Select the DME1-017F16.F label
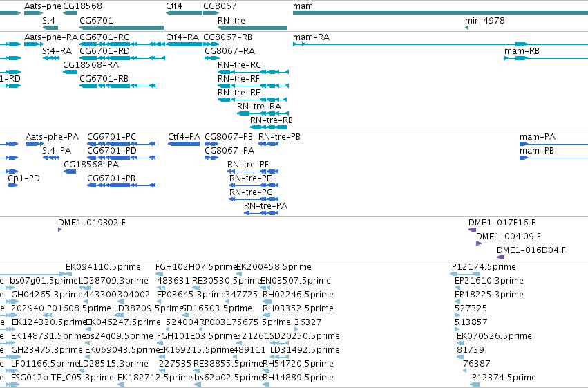Screen dimensions: 588x388 click(x=502, y=223)
